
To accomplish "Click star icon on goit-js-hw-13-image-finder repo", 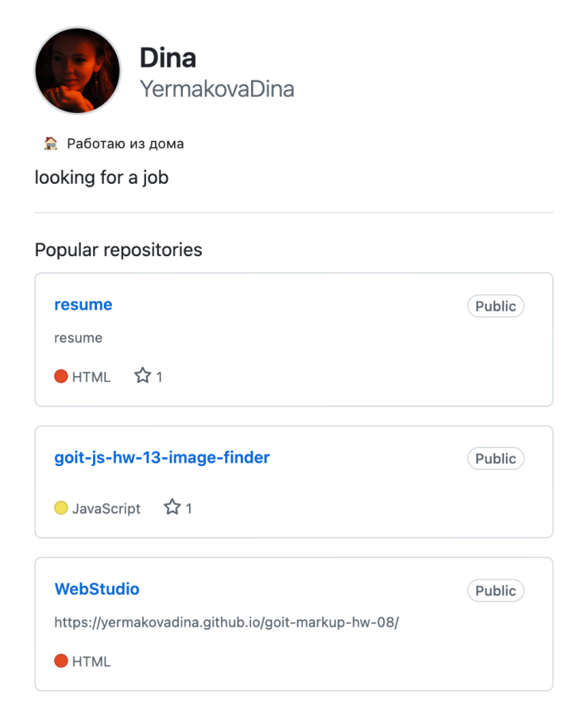I will (172, 507).
